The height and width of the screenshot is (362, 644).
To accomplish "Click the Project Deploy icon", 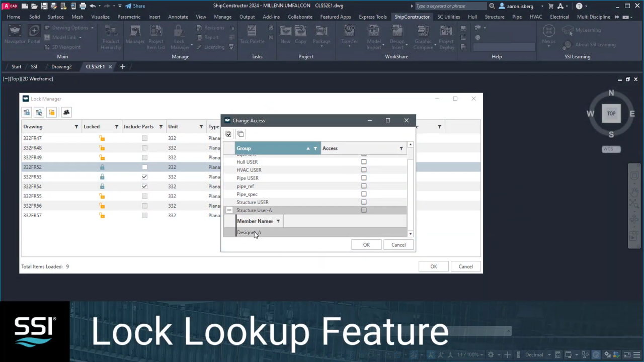I will click(x=446, y=38).
